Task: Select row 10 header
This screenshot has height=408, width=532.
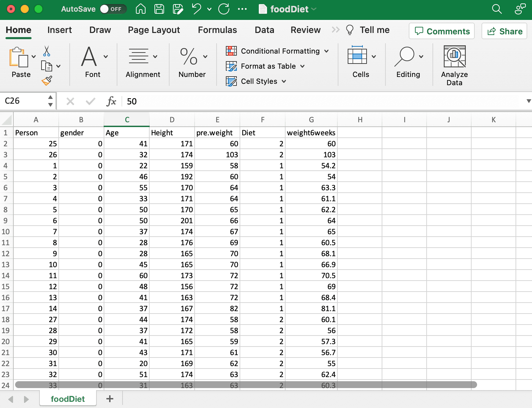Action: 6,231
